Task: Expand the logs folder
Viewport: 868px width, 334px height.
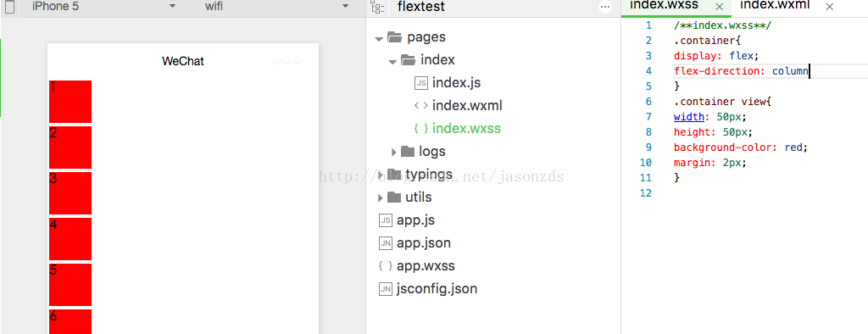Action: (393, 152)
